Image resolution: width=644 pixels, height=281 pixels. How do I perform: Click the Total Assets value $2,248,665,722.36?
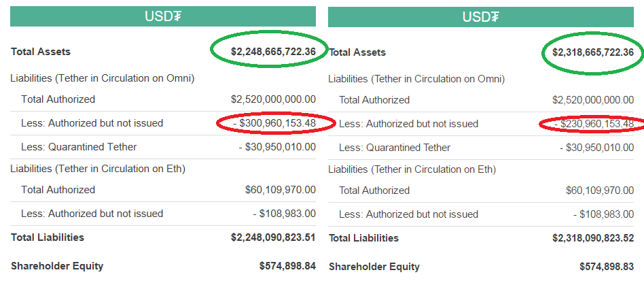273,52
